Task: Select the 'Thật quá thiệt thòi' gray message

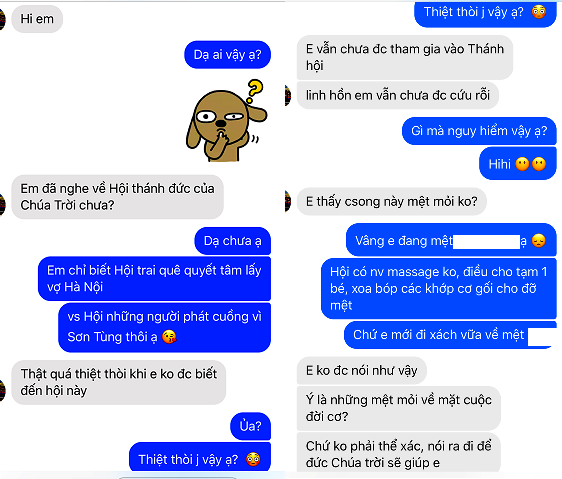Action: click(x=119, y=382)
